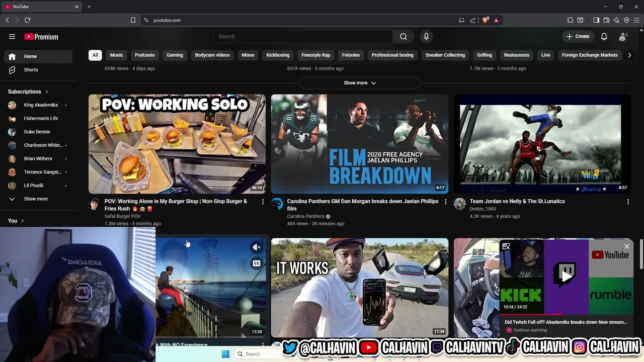Image resolution: width=644 pixels, height=362 pixels.
Task: Expand the miniplayer to full view
Action: (506, 246)
